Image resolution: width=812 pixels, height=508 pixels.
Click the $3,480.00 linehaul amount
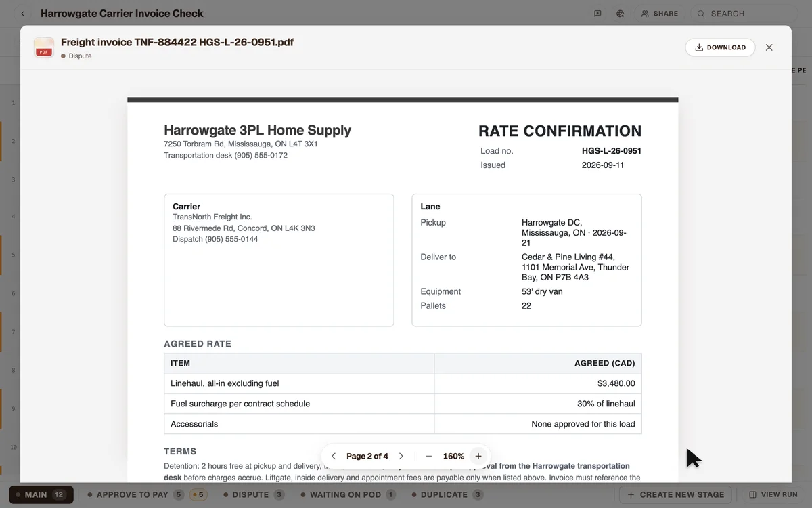point(616,383)
